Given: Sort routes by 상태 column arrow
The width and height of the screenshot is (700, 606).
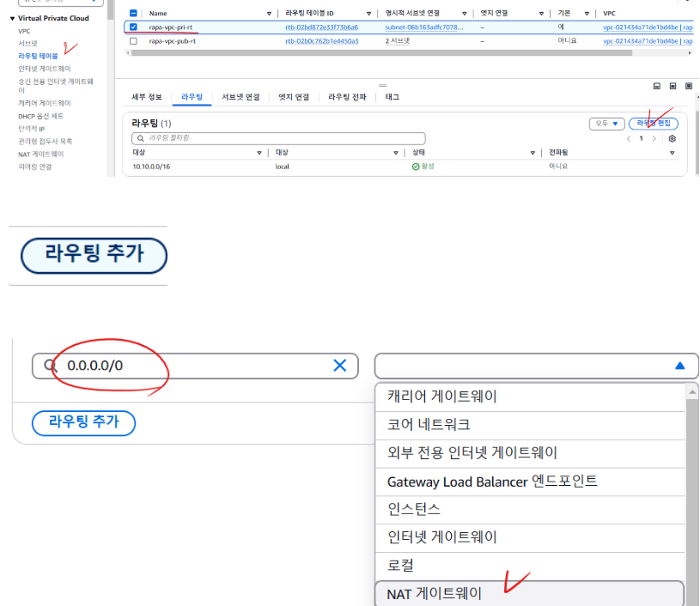Looking at the screenshot, I should pyautogui.click(x=533, y=153).
